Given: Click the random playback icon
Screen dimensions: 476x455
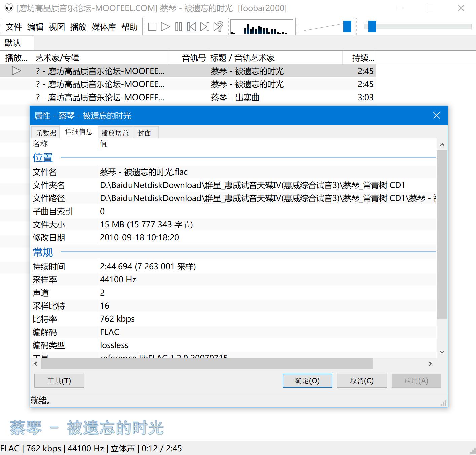Looking at the screenshot, I should point(218,27).
